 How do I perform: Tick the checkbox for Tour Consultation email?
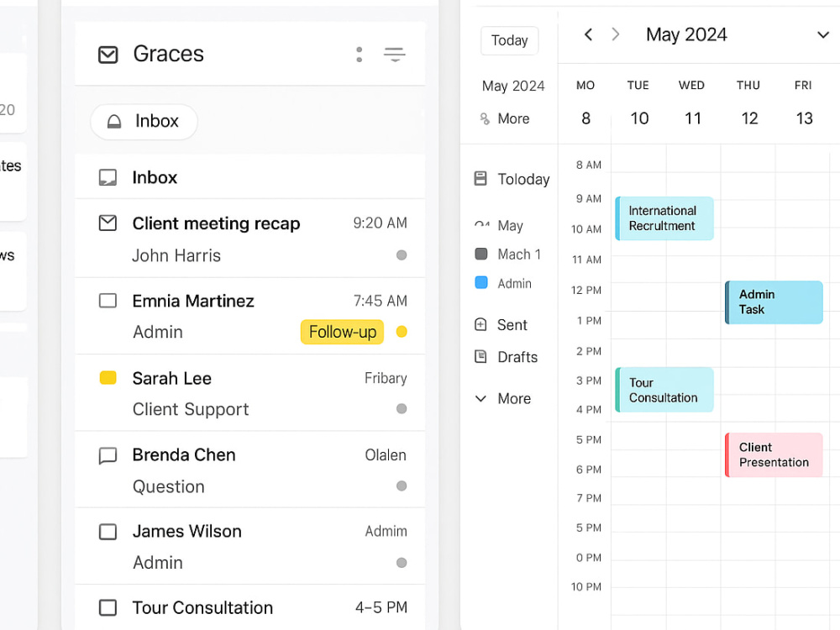(x=108, y=607)
